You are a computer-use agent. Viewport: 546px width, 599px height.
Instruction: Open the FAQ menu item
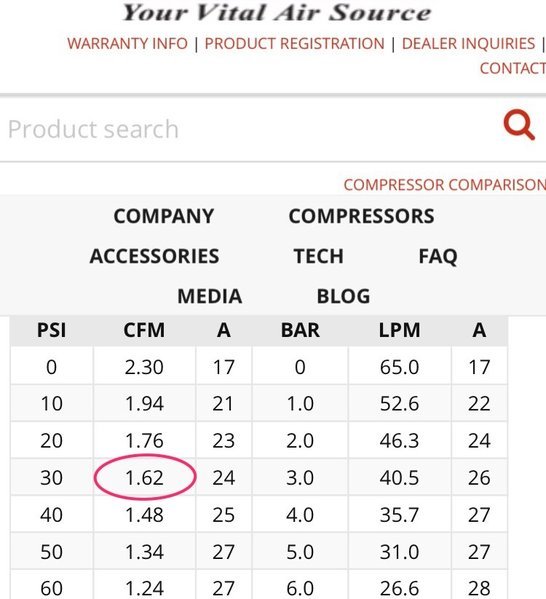(438, 256)
